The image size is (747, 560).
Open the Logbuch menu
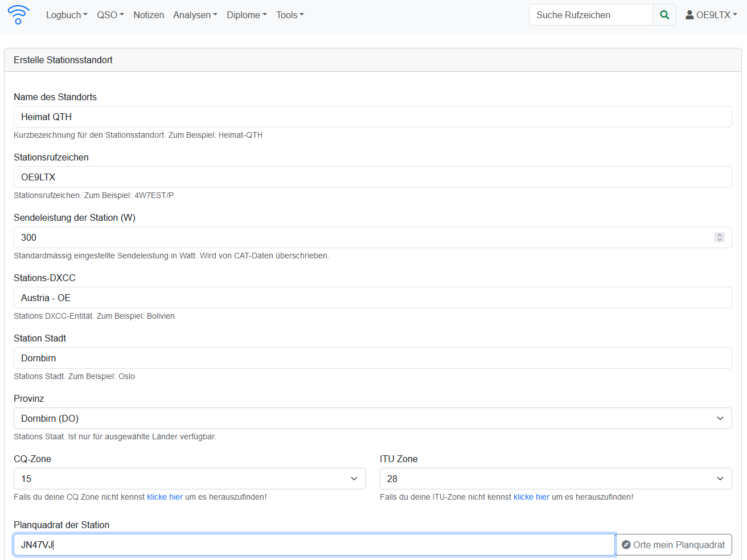[x=67, y=15]
